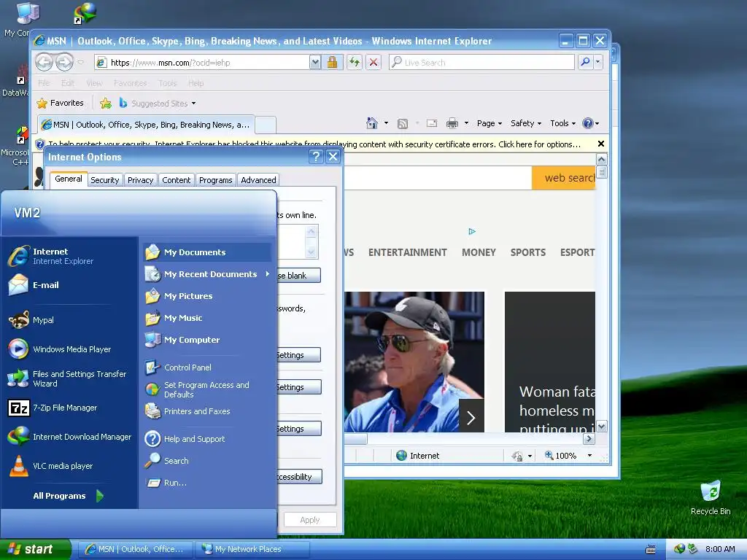The width and height of the screenshot is (747, 560).
Task: Open My Computer from Start menu
Action: 207,340
